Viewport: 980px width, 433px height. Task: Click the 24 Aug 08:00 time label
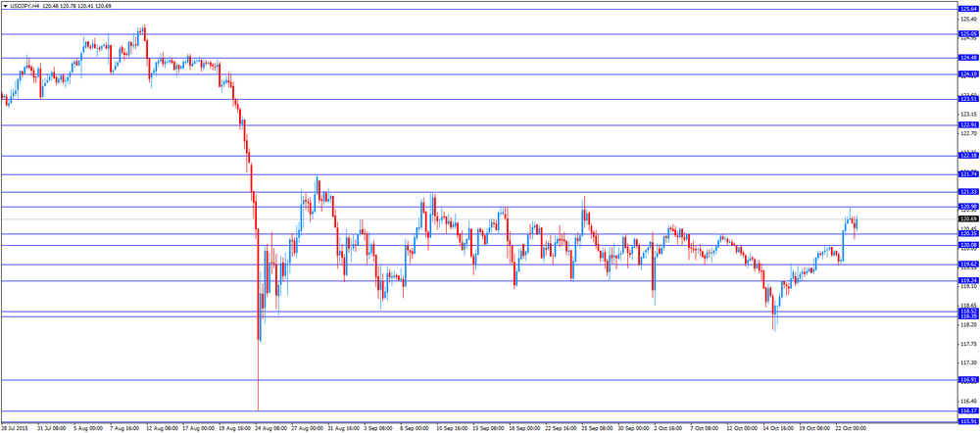tap(271, 429)
